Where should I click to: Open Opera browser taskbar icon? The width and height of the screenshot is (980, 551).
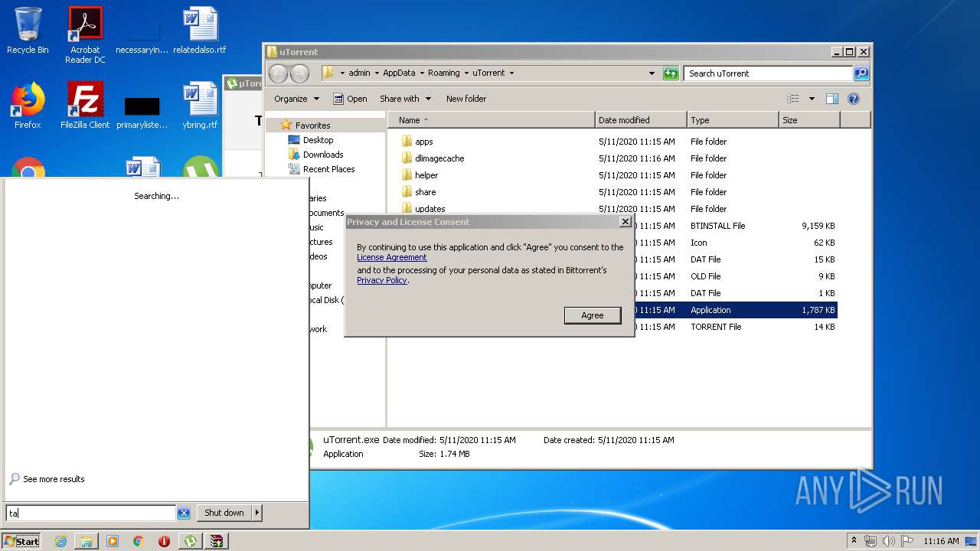[164, 541]
